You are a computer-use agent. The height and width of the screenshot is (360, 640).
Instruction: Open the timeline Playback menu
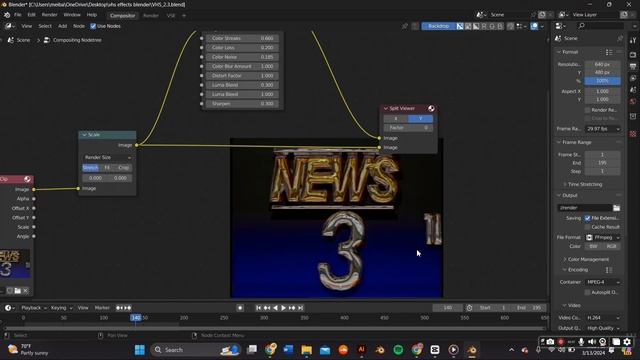(x=33, y=308)
